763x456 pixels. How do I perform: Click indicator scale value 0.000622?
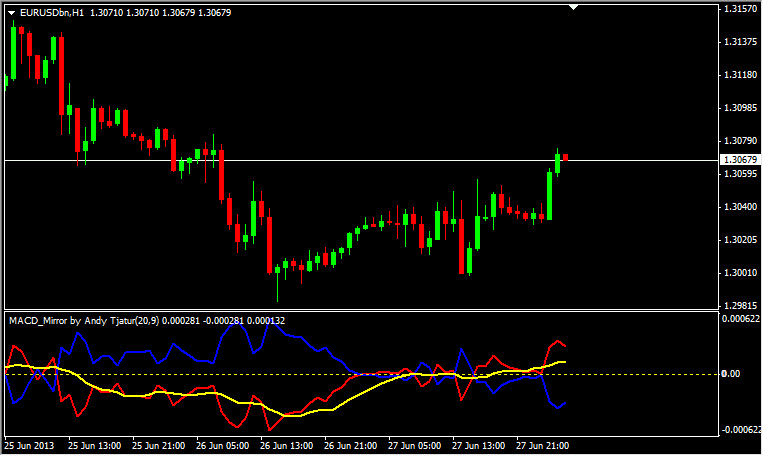(x=741, y=319)
